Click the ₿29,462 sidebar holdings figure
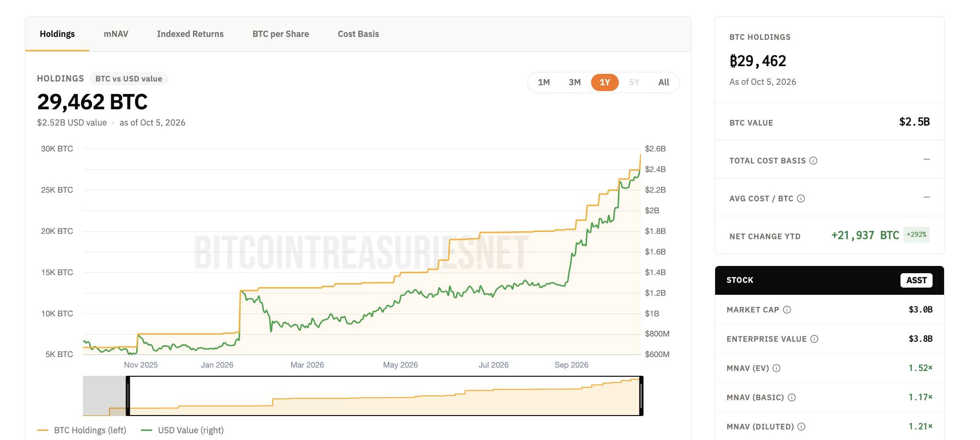980x440 pixels. (x=758, y=61)
